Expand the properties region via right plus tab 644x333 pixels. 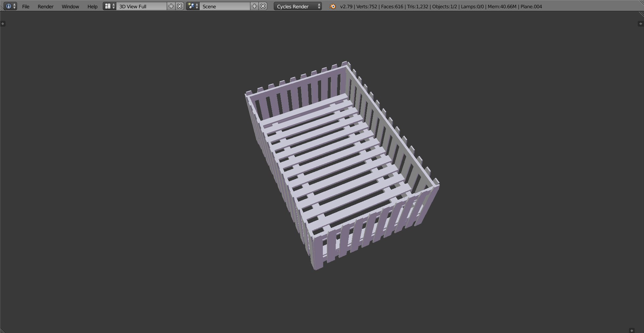(640, 24)
